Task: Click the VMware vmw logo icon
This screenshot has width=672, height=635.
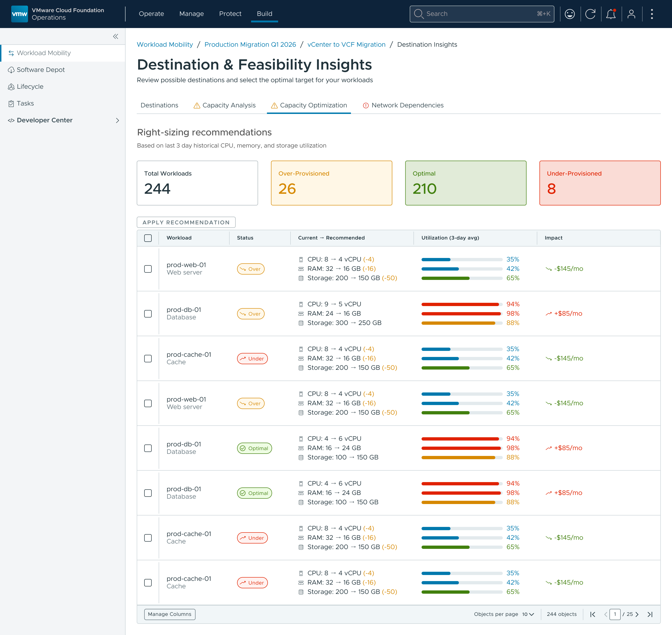Action: click(19, 14)
